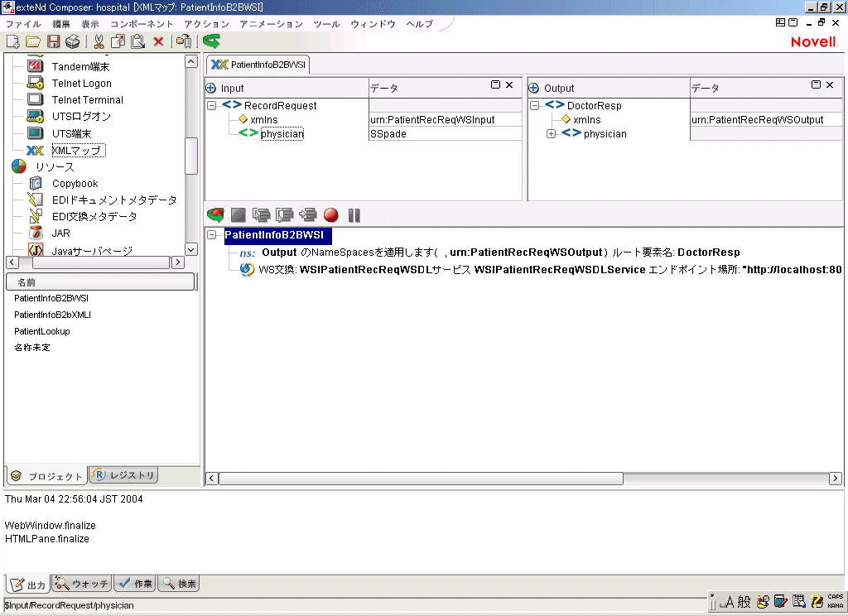
Task: Select Copybook resource item
Action: click(x=75, y=184)
